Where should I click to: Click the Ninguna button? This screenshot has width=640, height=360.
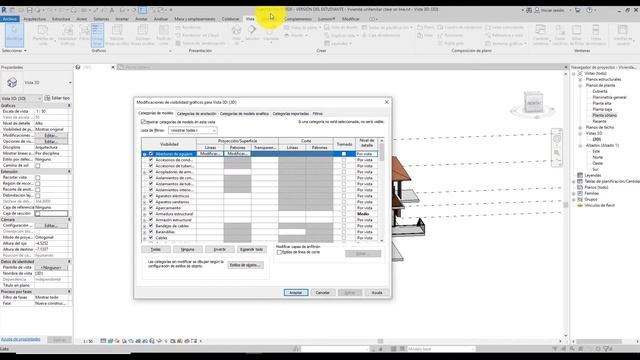pyautogui.click(x=187, y=249)
